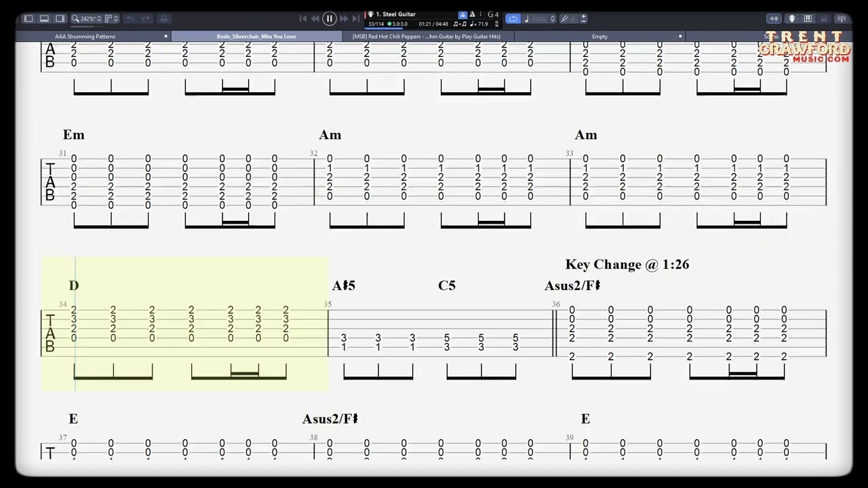Open the tuner icon
The width and height of the screenshot is (868, 488).
[x=842, y=18]
